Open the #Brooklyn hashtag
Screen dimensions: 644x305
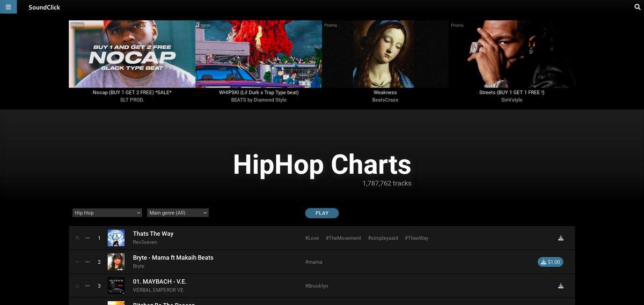click(317, 286)
